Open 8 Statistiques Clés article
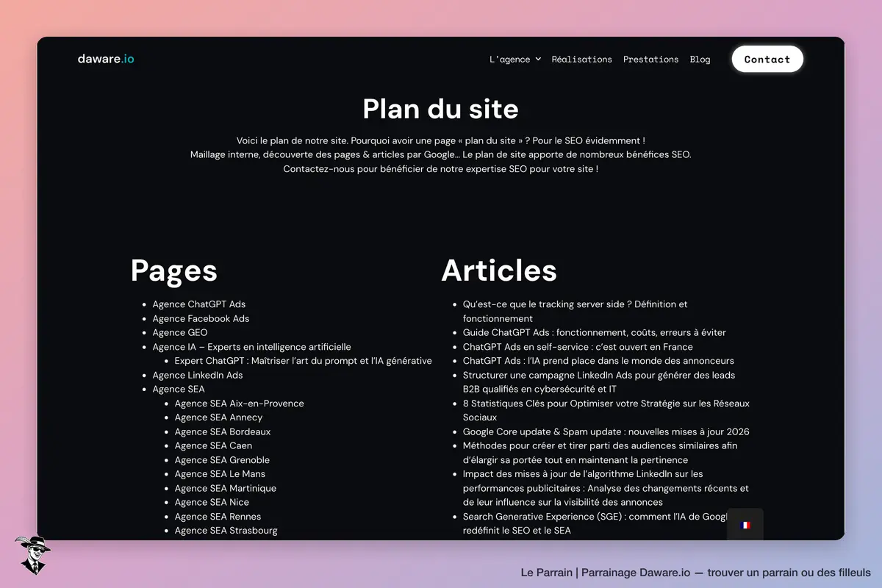The image size is (882, 588). 606,410
